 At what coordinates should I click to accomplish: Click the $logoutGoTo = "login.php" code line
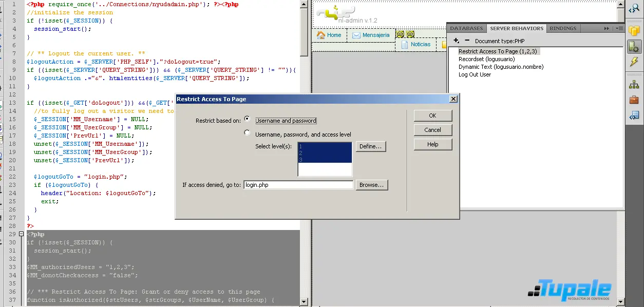[x=80, y=177]
